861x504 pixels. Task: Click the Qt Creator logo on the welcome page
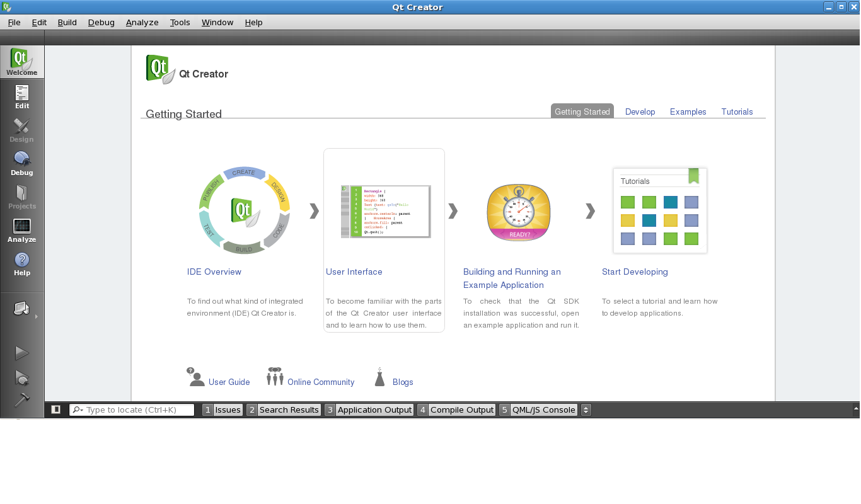click(x=161, y=69)
